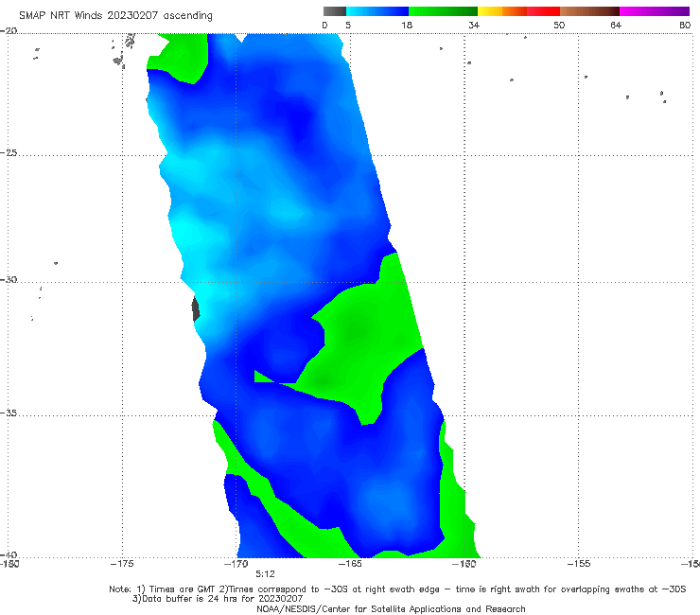Click the title 'SMAP NRT Winds 20230207 ascending'
700x615 pixels.
pos(115,16)
